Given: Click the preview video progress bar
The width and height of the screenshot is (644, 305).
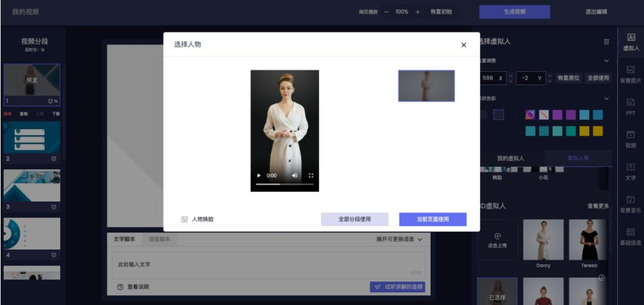Looking at the screenshot, I should [285, 184].
